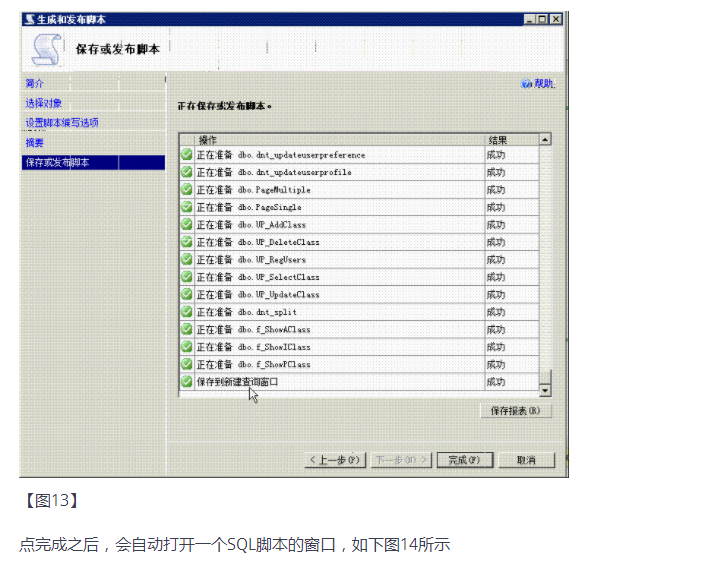The image size is (719, 568).
Task: Click the green icon for dbo.f_ShowAClass
Action: click(187, 329)
